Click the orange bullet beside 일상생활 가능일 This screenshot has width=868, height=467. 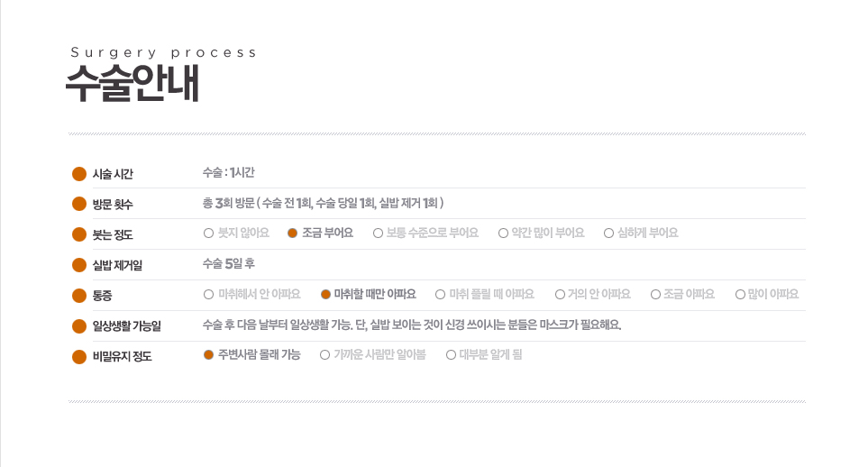[x=79, y=325]
